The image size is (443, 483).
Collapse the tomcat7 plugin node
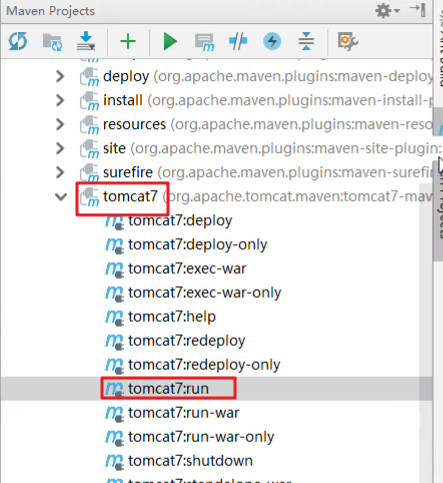click(61, 197)
